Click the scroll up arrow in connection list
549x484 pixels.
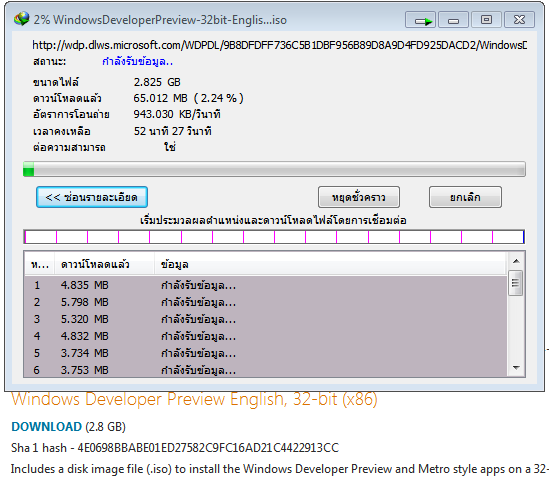tap(516, 261)
